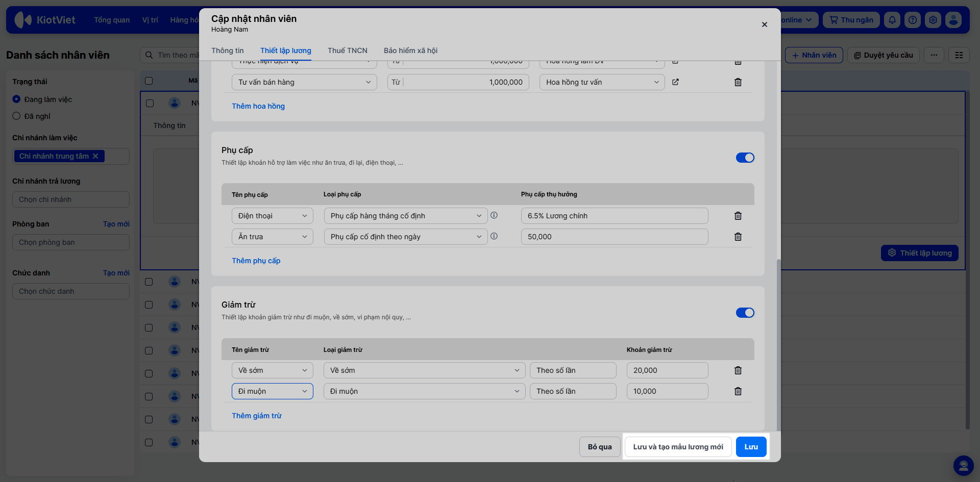The width and height of the screenshot is (980, 482).
Task: Click Tạo mới next to Chức danh
Action: tap(116, 273)
